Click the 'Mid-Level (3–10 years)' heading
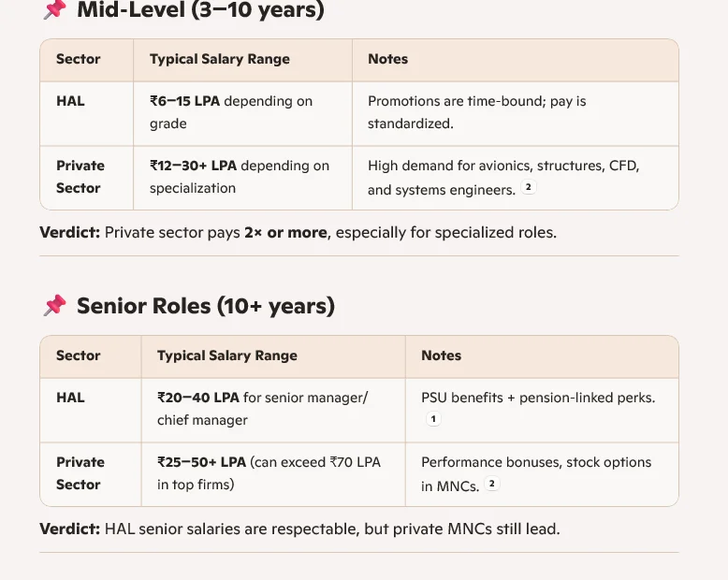 pyautogui.click(x=200, y=10)
